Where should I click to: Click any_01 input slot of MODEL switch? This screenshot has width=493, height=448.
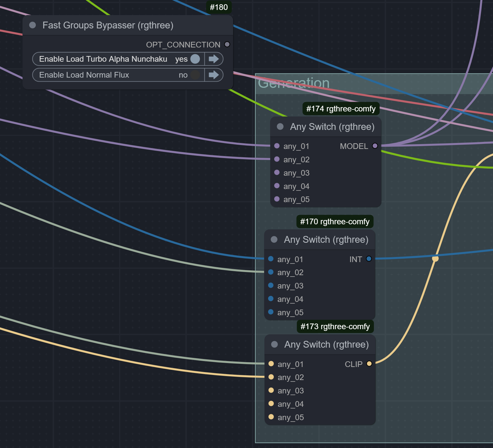277,146
